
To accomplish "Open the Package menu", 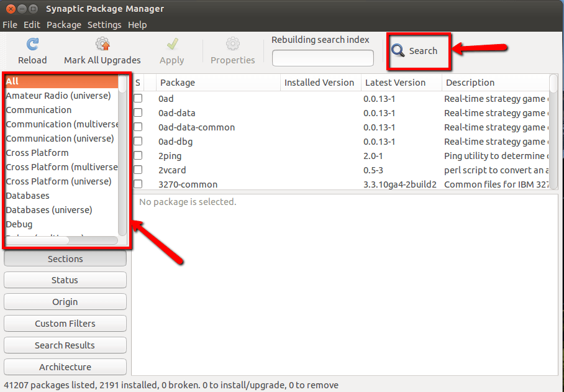I will tap(64, 25).
